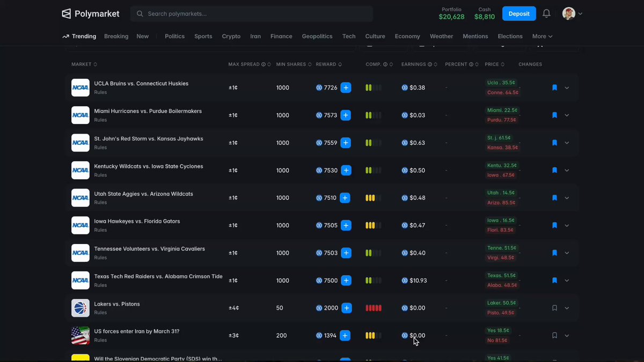Switch to the Trending tab

(x=79, y=36)
